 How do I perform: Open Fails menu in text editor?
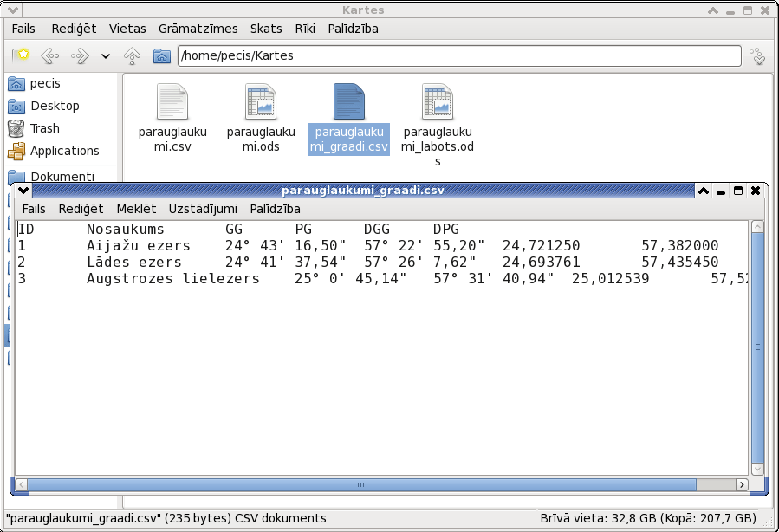coord(34,209)
